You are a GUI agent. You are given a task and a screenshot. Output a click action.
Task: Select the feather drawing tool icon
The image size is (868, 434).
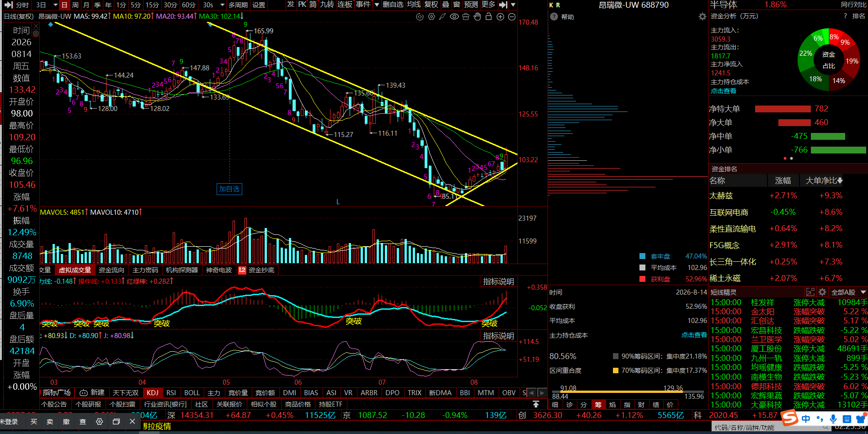click(x=442, y=16)
